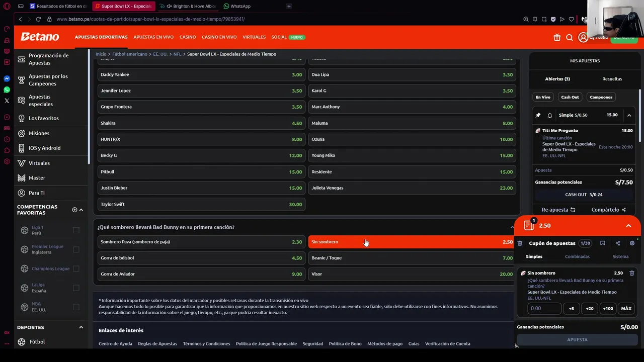Open Messenger from the Opera sidebar
Image resolution: width=644 pixels, height=362 pixels.
[7, 79]
